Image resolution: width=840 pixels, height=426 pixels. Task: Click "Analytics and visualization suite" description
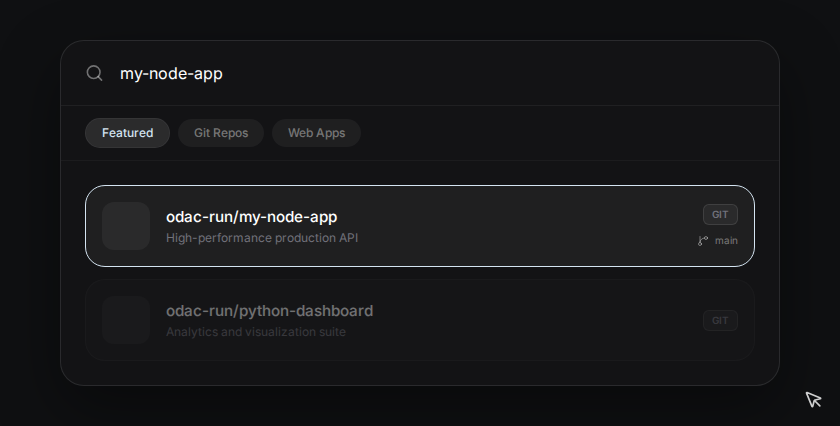click(x=256, y=332)
